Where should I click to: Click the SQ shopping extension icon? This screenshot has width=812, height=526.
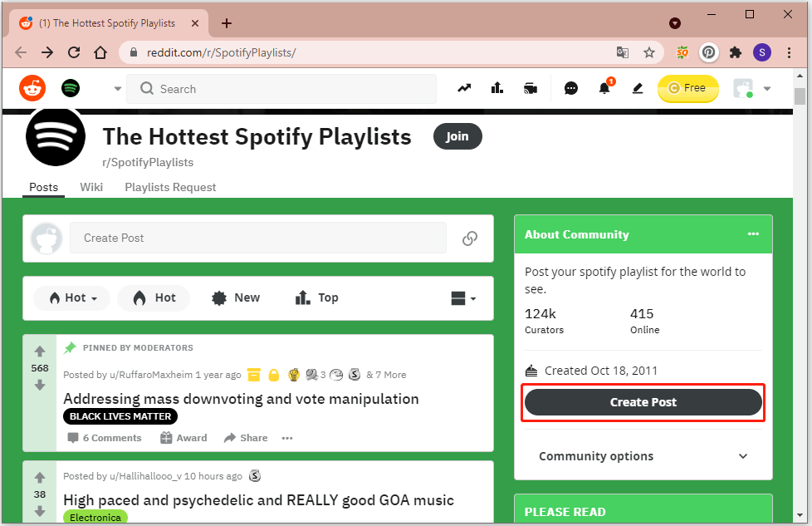(x=682, y=52)
